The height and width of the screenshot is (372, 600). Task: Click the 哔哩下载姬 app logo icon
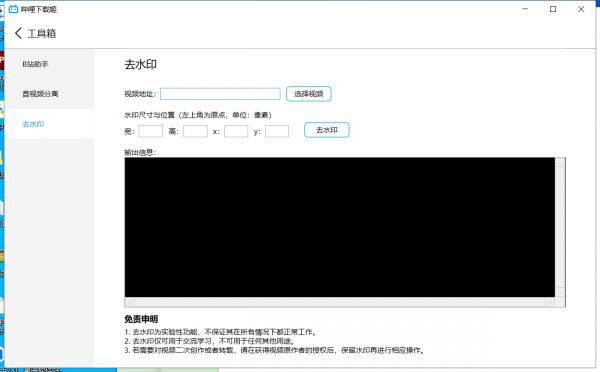tap(13, 9)
